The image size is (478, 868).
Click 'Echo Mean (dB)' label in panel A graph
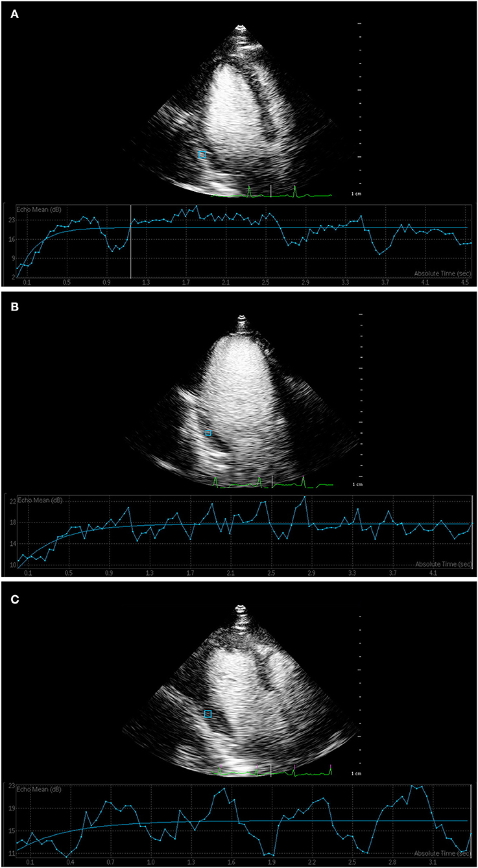(39, 209)
